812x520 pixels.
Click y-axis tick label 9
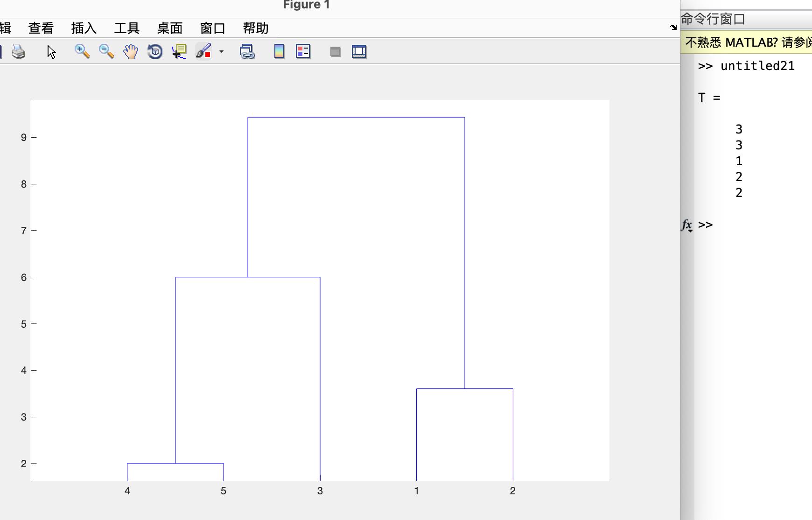coord(24,137)
